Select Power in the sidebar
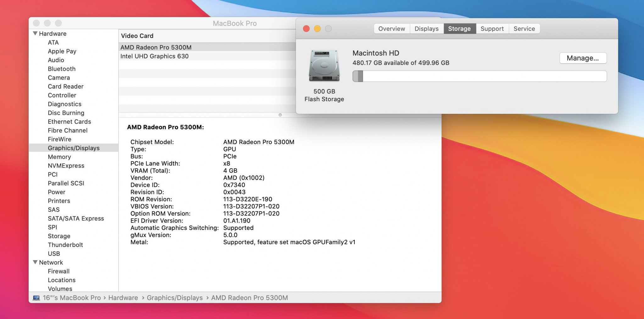644x319 pixels. [57, 192]
